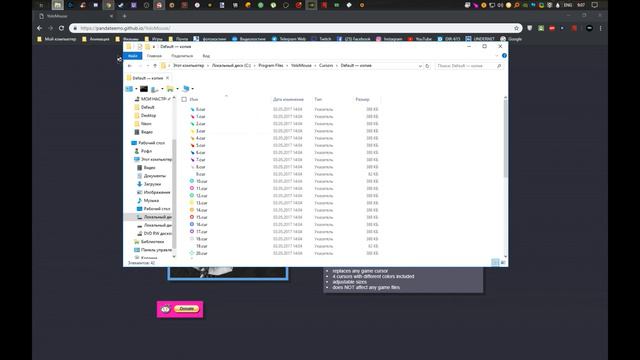
Task: Switch to details view using bottom-right icon
Action: (x=495, y=262)
